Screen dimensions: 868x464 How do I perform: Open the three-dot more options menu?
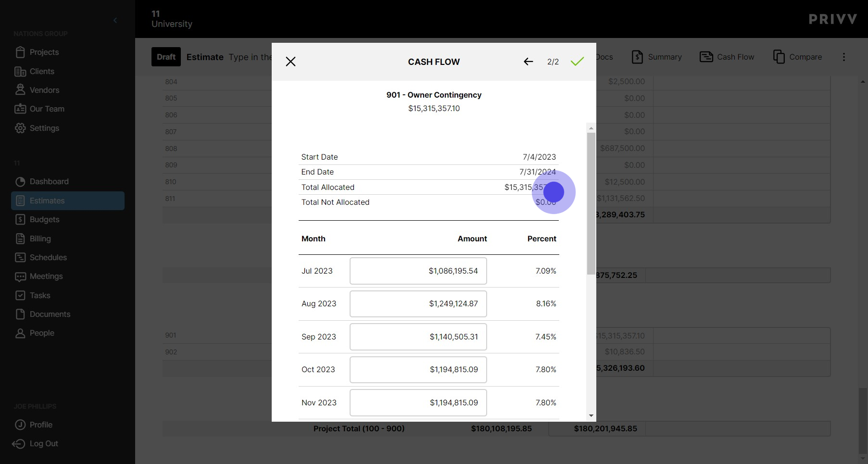[x=843, y=57]
